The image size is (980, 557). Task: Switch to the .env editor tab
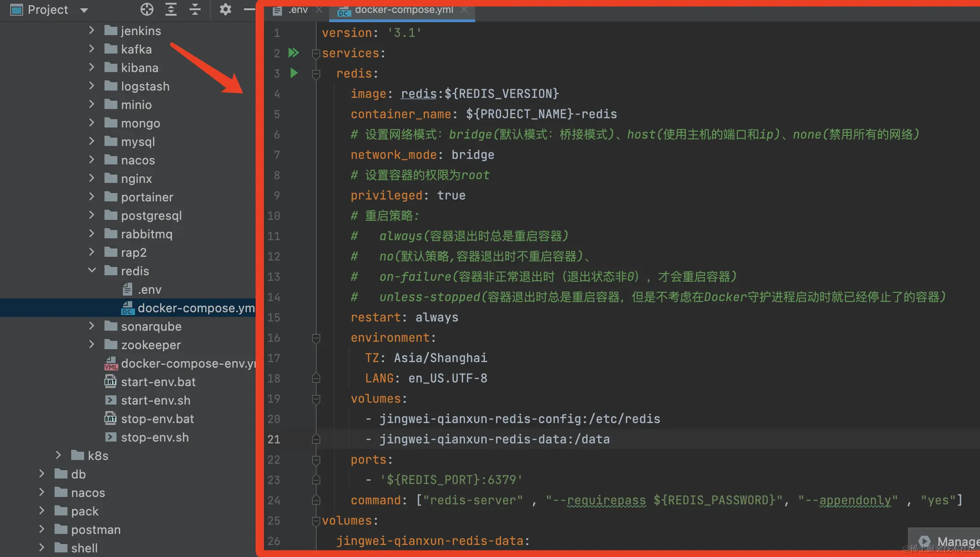297,10
